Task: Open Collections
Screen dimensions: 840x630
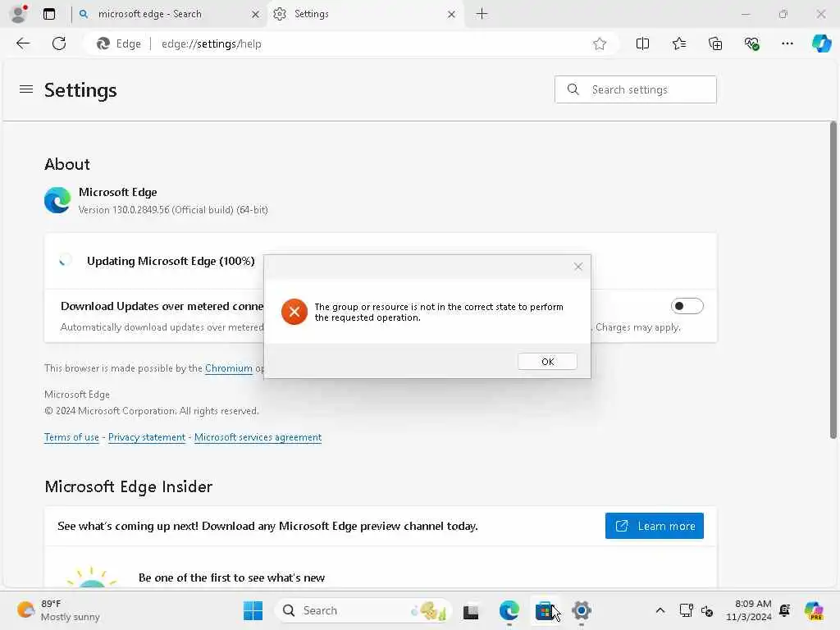Action: click(x=715, y=44)
